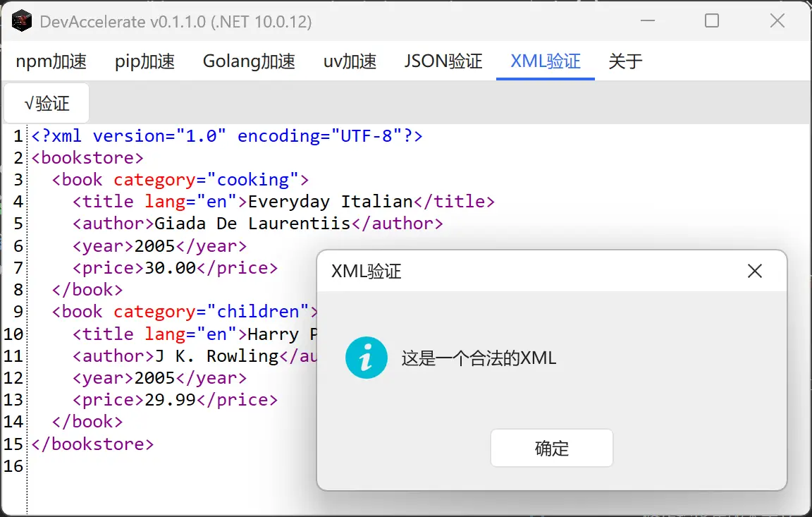This screenshot has width=812, height=517.
Task: Click the book category="cooking" line
Action: [x=180, y=180]
